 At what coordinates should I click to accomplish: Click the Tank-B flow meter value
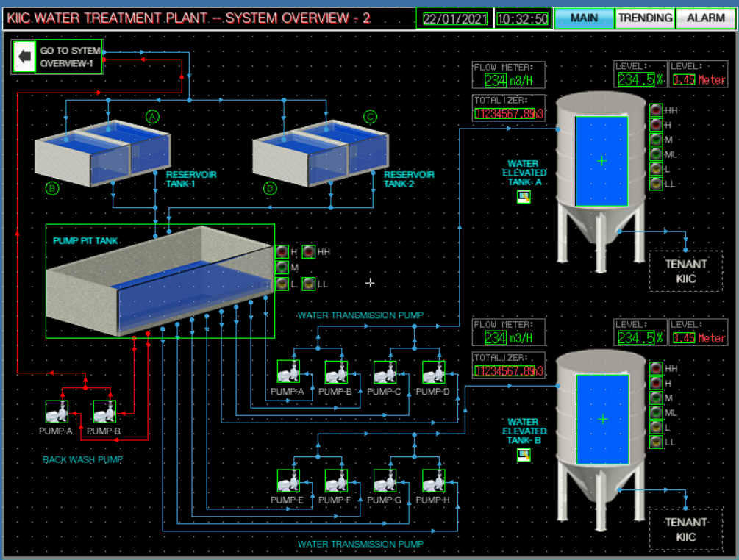coord(495,338)
